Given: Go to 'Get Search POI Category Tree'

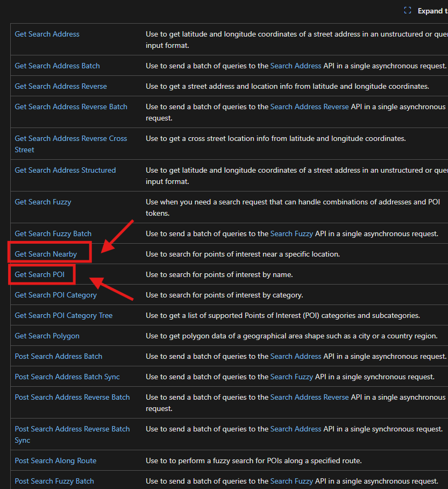Looking at the screenshot, I should click(x=63, y=315).
